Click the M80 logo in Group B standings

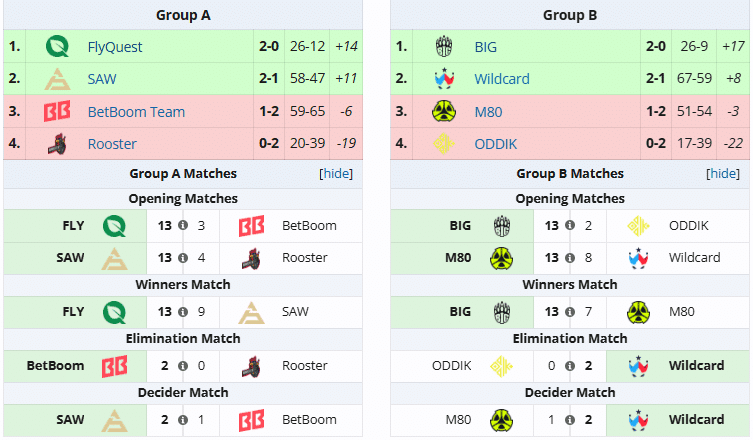(445, 112)
